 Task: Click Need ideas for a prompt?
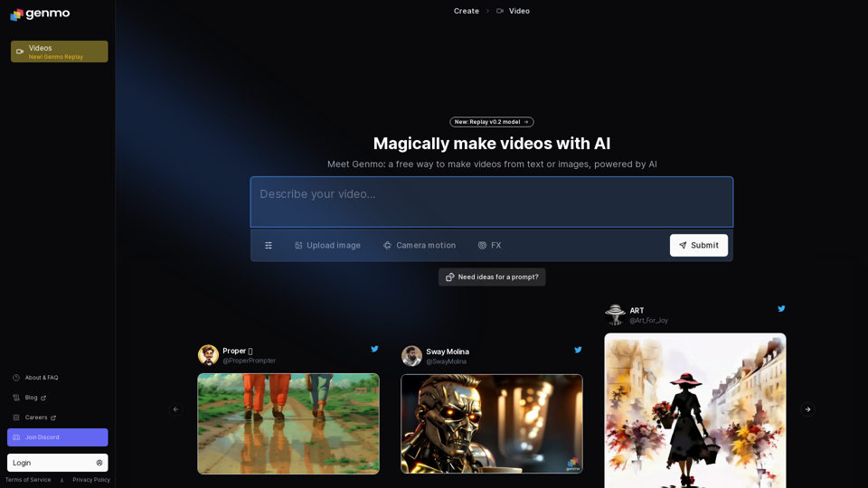click(x=492, y=277)
